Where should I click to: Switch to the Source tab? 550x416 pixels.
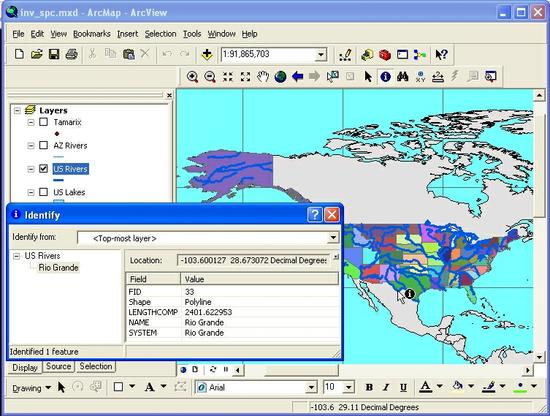[x=58, y=366]
